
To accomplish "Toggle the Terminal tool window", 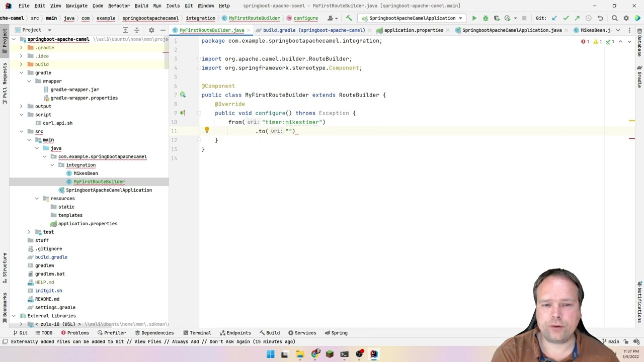I will [197, 333].
